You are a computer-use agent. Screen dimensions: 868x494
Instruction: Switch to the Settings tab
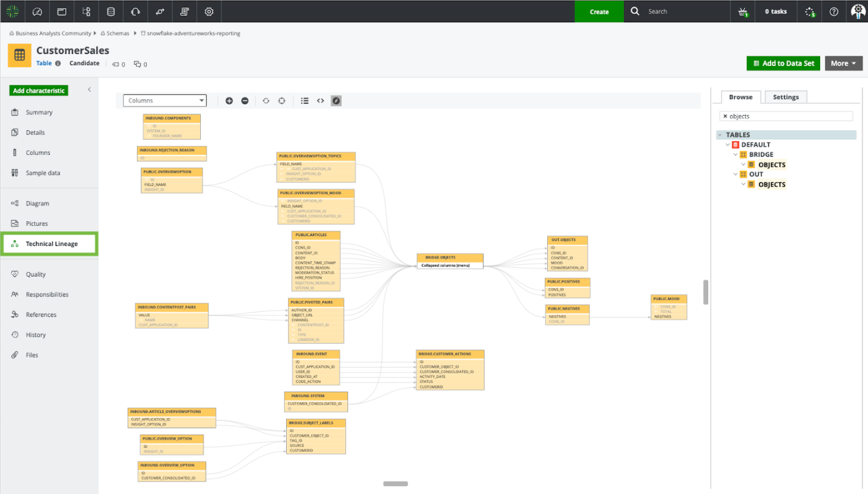[786, 97]
